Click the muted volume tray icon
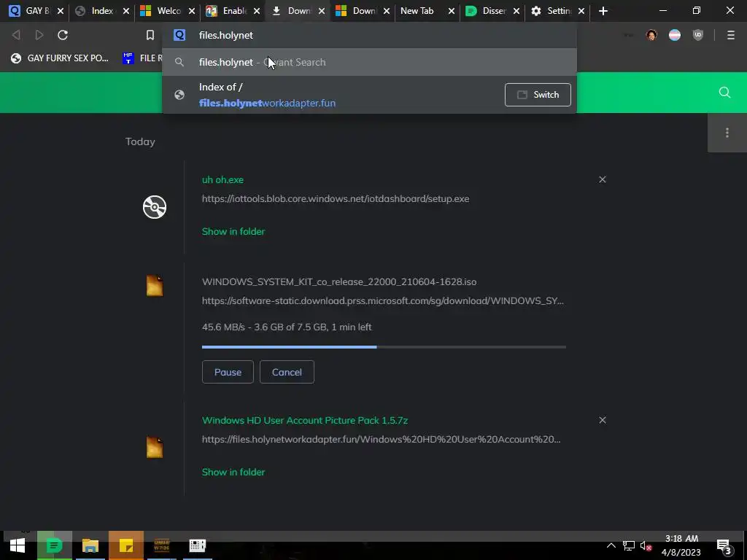This screenshot has width=747, height=560. coord(646,545)
